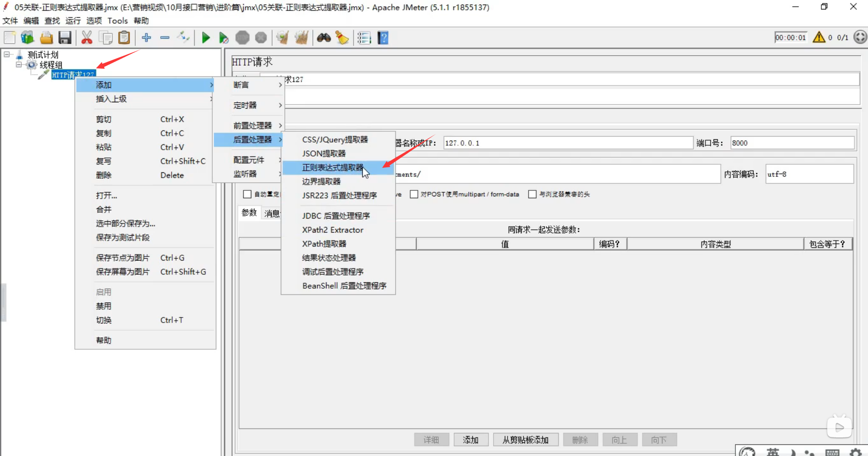868x456 pixels.
Task: Click 禁用 in the context menu
Action: click(x=145, y=306)
